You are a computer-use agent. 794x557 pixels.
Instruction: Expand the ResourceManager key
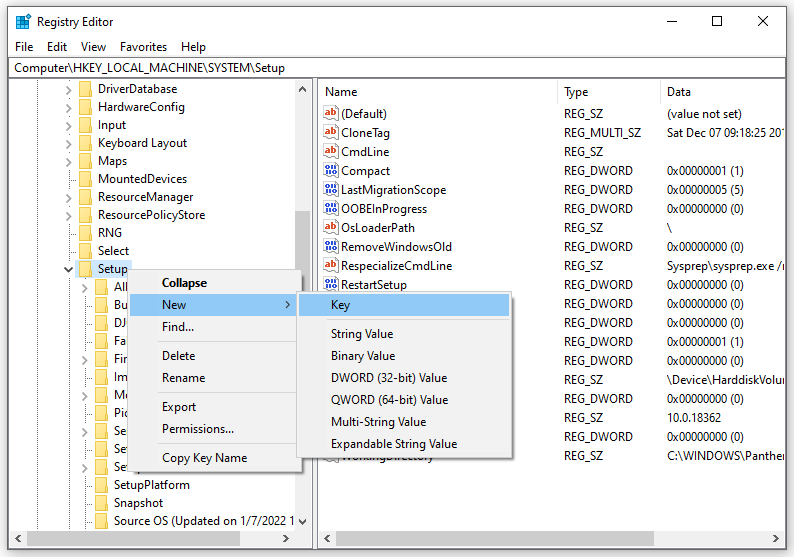click(68, 198)
